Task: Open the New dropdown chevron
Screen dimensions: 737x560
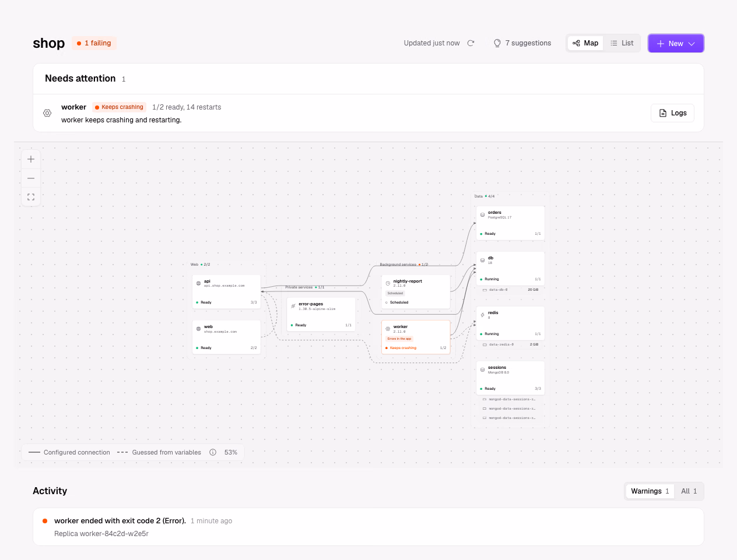Action: pyautogui.click(x=692, y=44)
